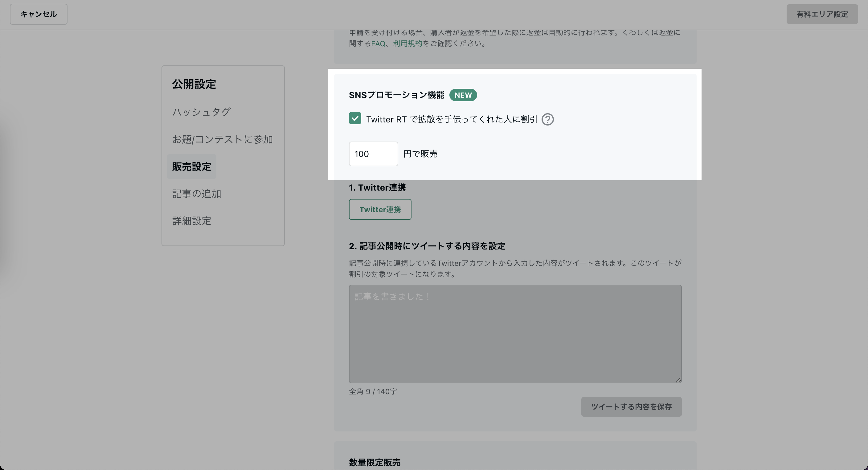
Task: Click the 数量限定販売 heading
Action: pyautogui.click(x=375, y=462)
